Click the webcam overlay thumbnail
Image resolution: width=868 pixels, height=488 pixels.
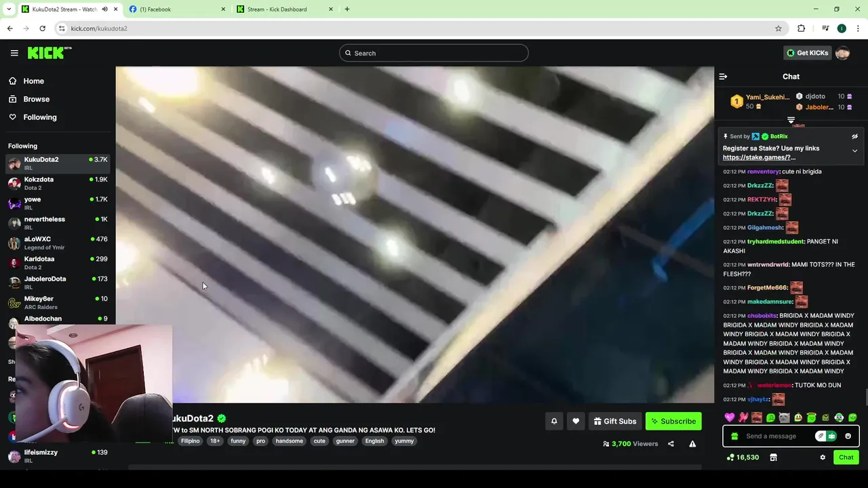click(94, 384)
